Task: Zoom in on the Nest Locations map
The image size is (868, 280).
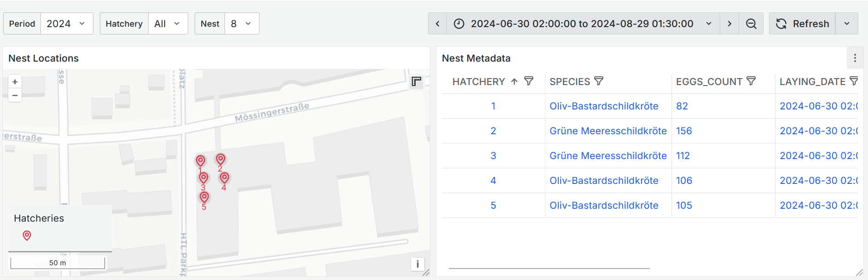Action: click(15, 82)
